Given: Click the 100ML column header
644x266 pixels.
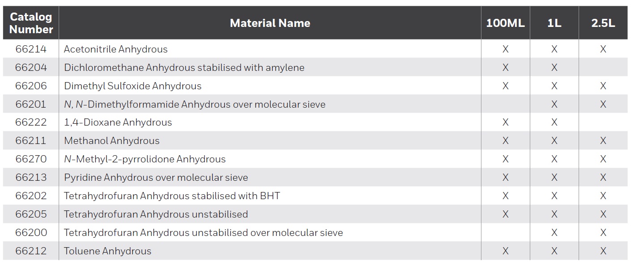Looking at the screenshot, I should (x=505, y=23).
